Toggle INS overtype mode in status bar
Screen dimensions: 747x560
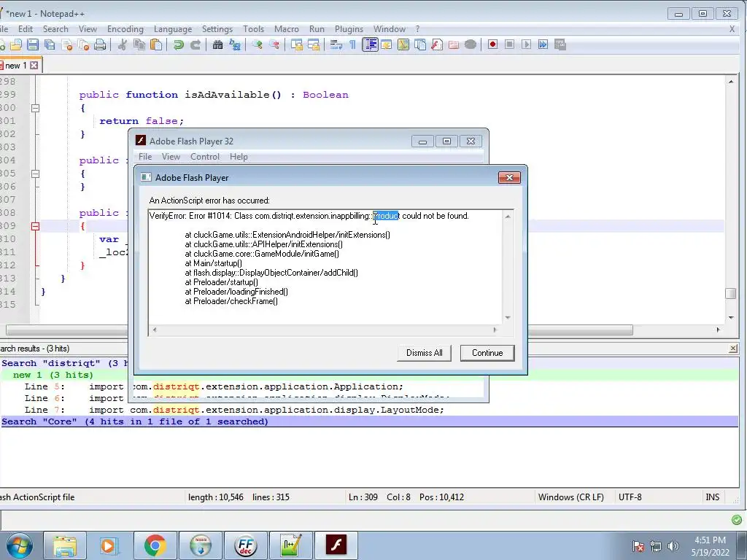coord(712,497)
